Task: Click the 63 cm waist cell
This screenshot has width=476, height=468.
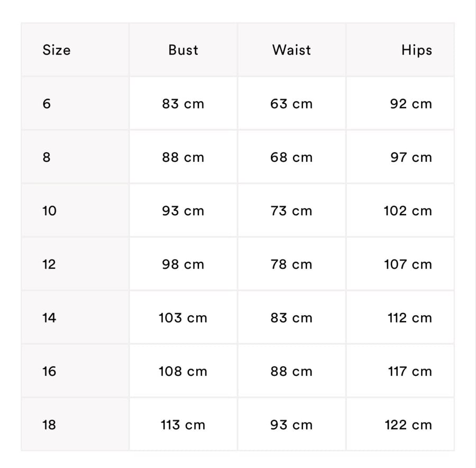Action: coord(291,104)
